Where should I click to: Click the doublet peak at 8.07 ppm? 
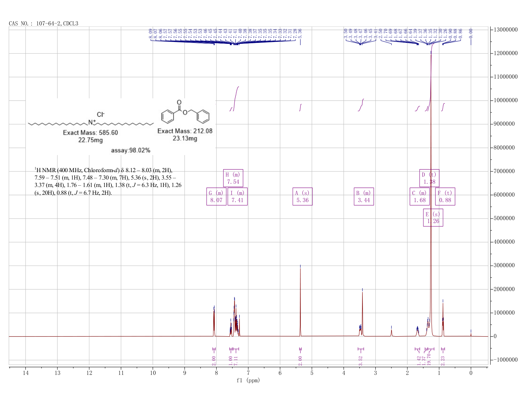pyautogui.click(x=214, y=322)
